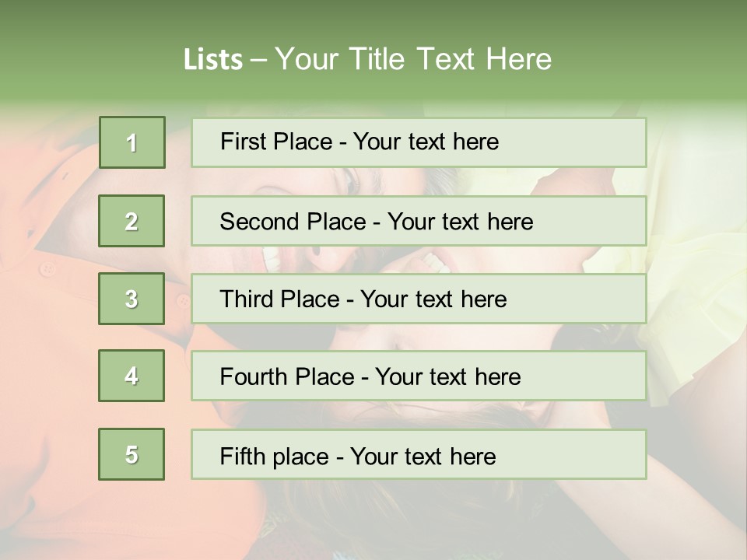Select the number 5 green box
The width and height of the screenshot is (747, 560).
click(x=132, y=454)
